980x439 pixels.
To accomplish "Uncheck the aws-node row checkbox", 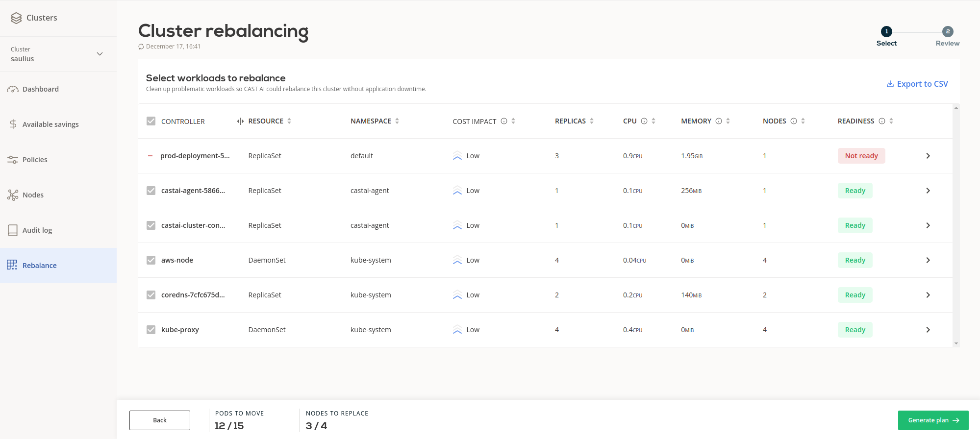I will [x=151, y=260].
